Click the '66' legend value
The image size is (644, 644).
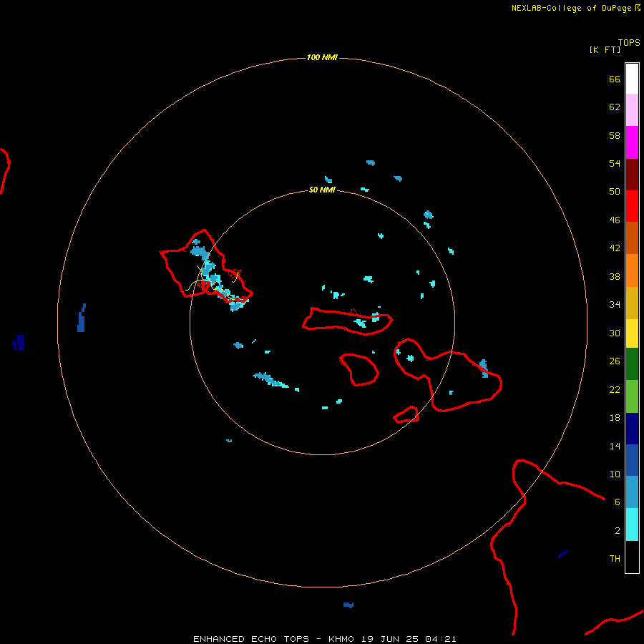pos(615,79)
